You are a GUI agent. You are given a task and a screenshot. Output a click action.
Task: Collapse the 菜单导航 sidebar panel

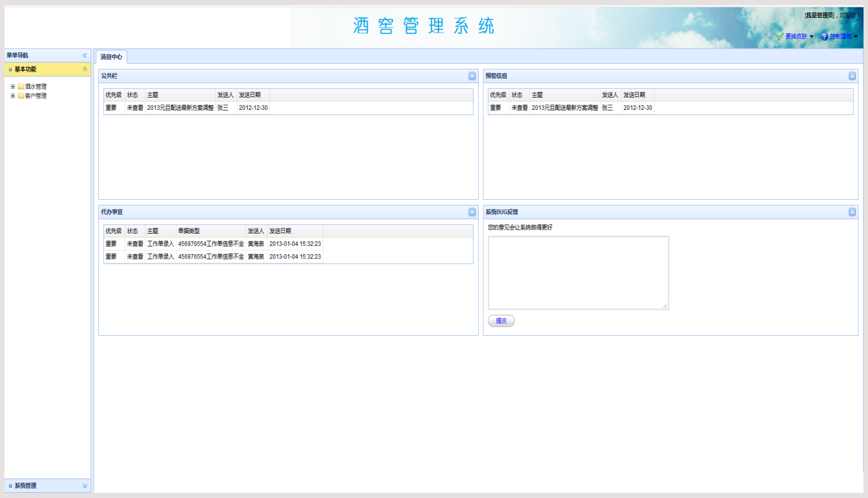click(x=85, y=56)
